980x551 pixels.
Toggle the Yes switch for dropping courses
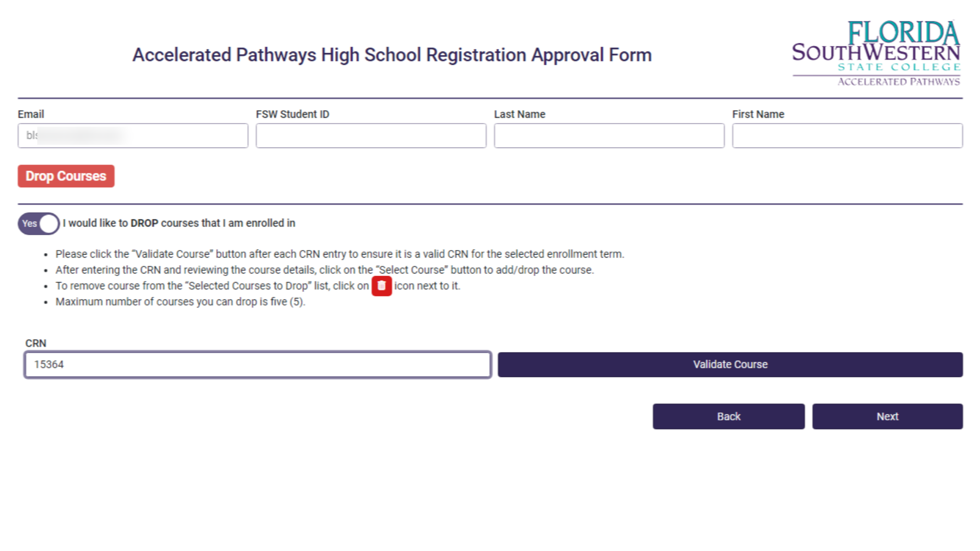pyautogui.click(x=39, y=223)
